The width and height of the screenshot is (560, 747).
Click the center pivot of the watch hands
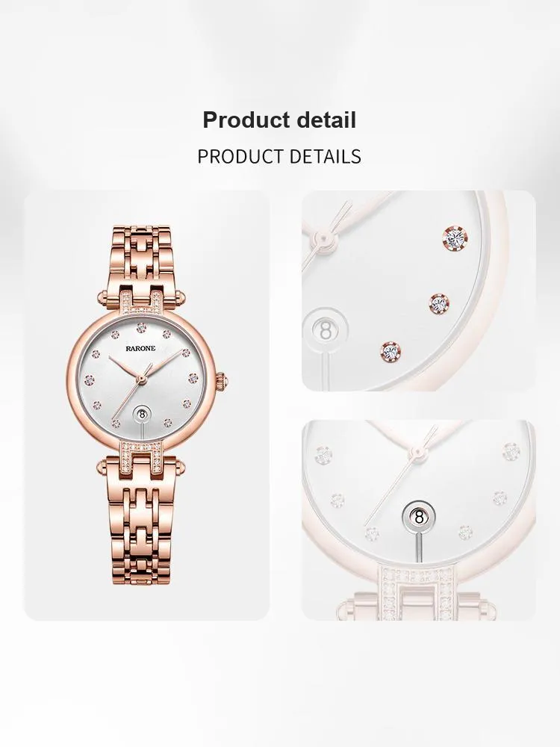[141, 379]
